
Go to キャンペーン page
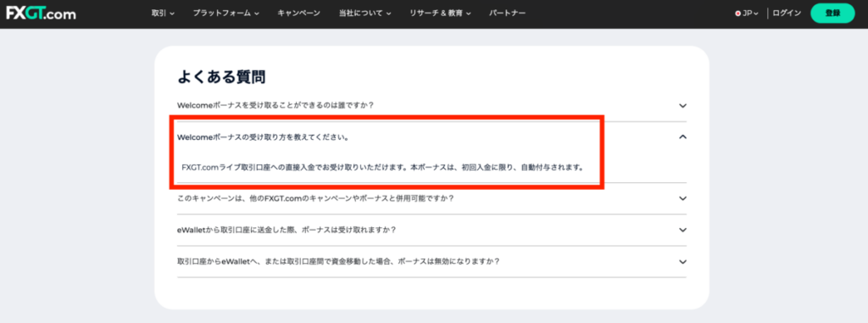coord(299,14)
